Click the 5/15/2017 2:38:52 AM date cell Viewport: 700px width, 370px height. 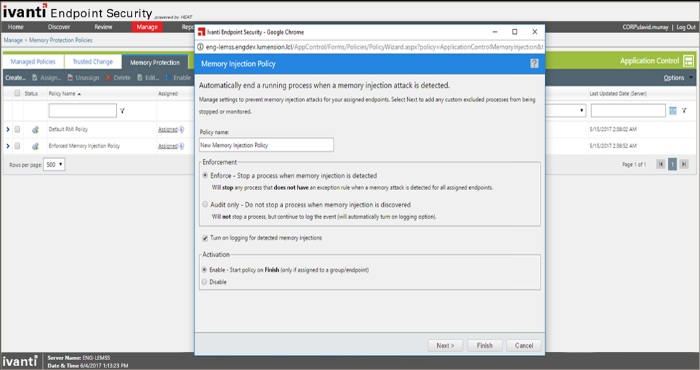(x=613, y=146)
